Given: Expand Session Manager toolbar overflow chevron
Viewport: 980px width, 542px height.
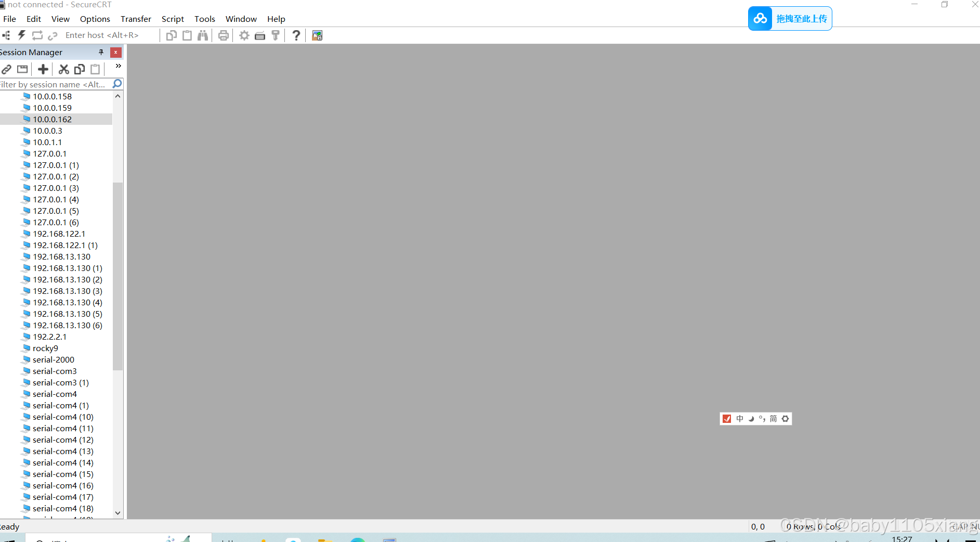Looking at the screenshot, I should pyautogui.click(x=118, y=66).
